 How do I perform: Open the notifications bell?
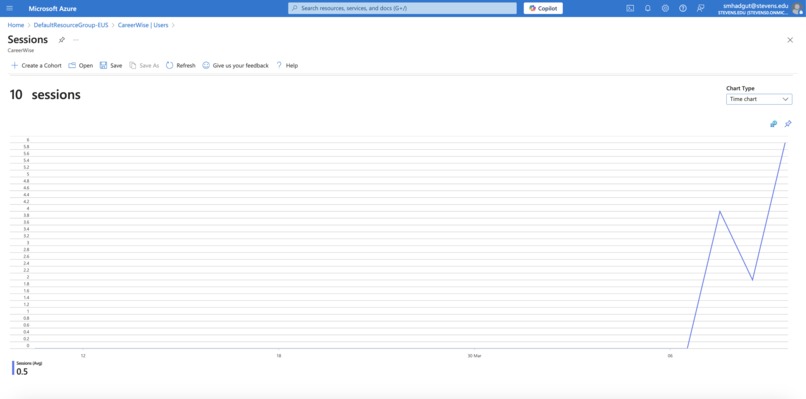(648, 8)
